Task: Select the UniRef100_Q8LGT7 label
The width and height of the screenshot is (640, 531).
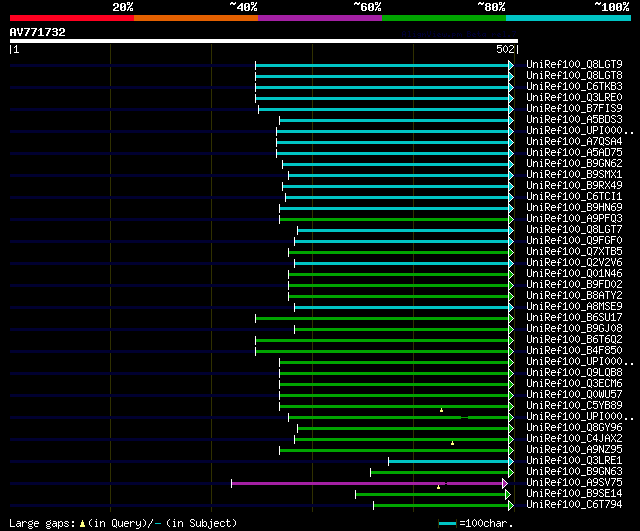Action: tap(574, 230)
